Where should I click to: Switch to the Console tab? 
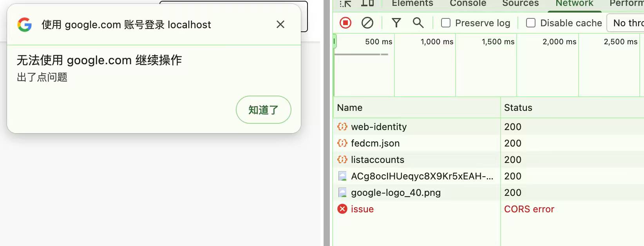coord(468,4)
